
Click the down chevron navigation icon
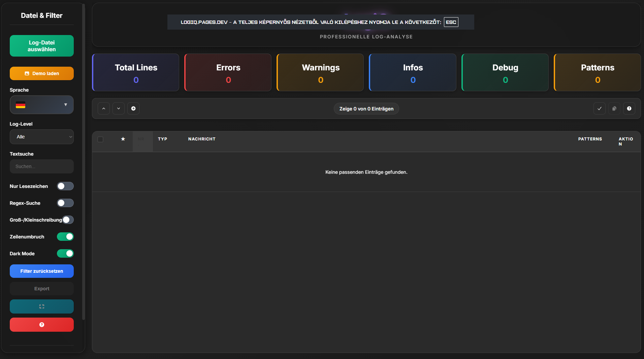pyautogui.click(x=119, y=108)
